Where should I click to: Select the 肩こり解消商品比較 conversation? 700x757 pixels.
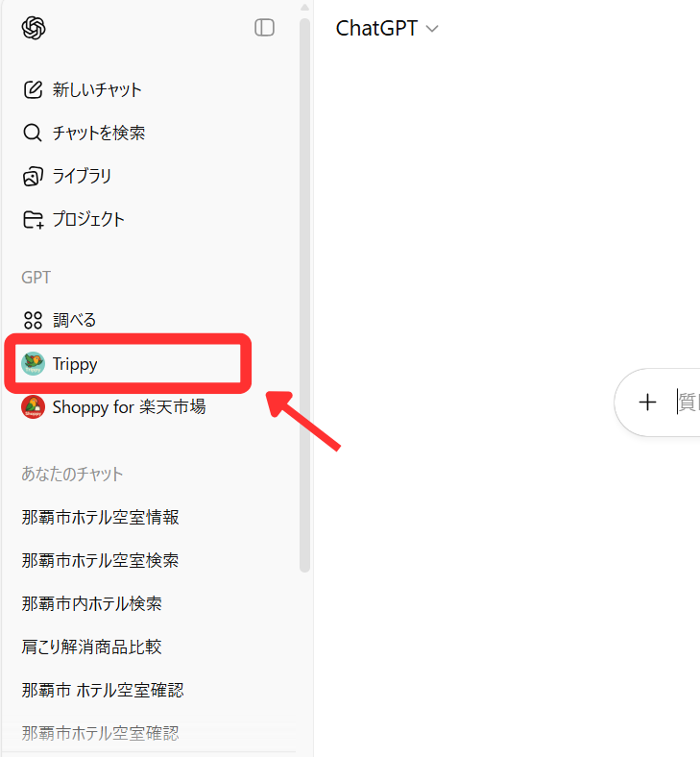pyautogui.click(x=91, y=647)
